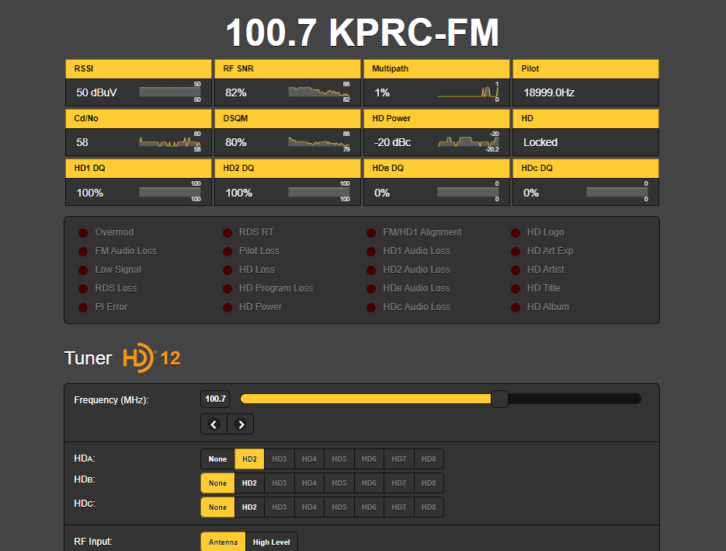Click the HD1 DQ 100% value
The image size is (726, 551).
[90, 193]
